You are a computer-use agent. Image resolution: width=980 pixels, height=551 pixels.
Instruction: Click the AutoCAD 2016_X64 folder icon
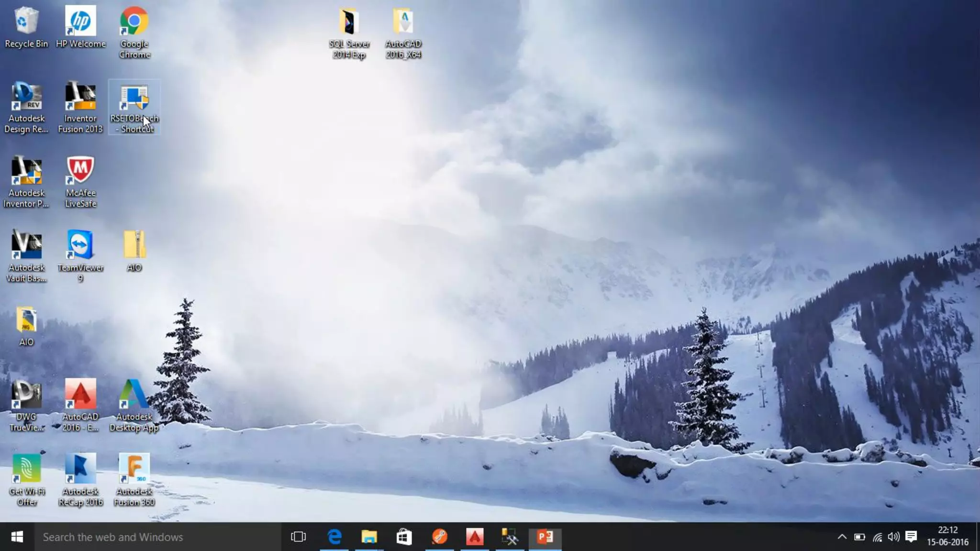pyautogui.click(x=403, y=22)
